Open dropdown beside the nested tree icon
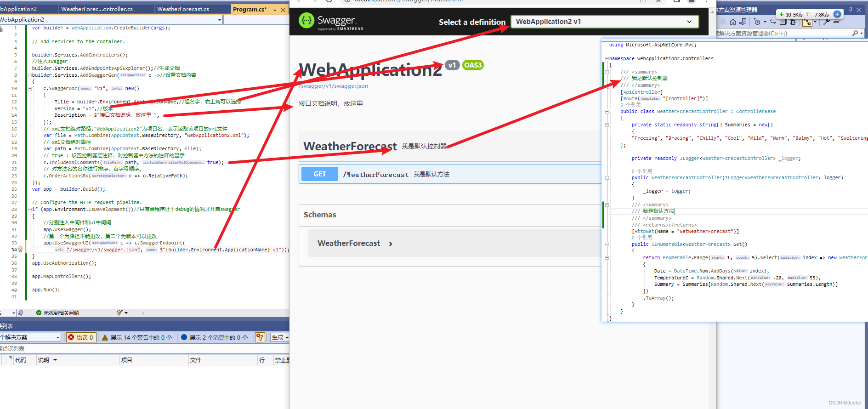The image size is (868, 409). (x=815, y=22)
